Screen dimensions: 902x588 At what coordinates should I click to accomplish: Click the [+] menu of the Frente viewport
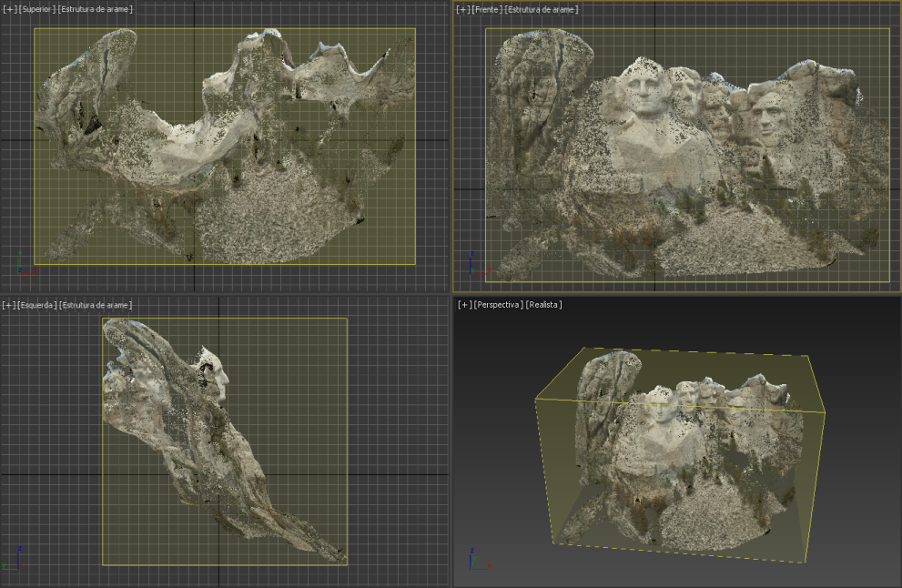[463, 9]
